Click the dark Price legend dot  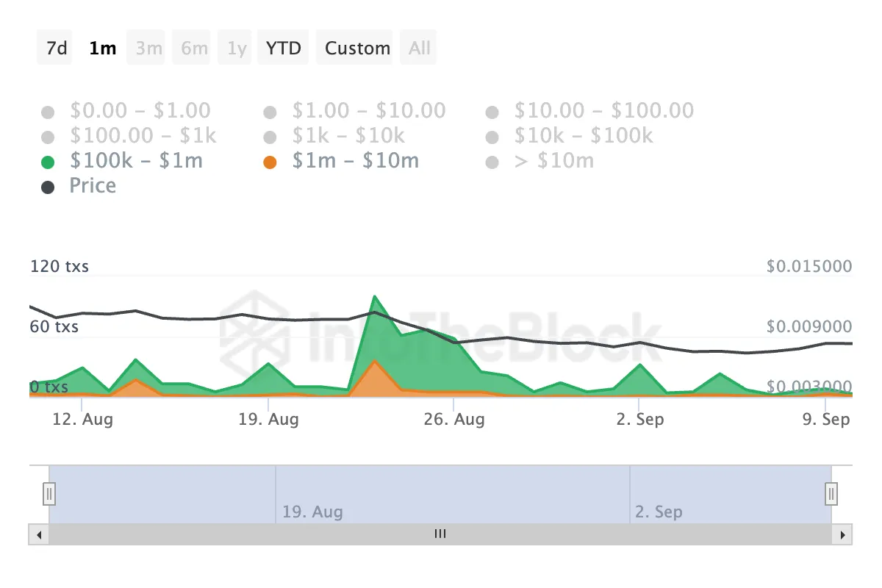49,187
